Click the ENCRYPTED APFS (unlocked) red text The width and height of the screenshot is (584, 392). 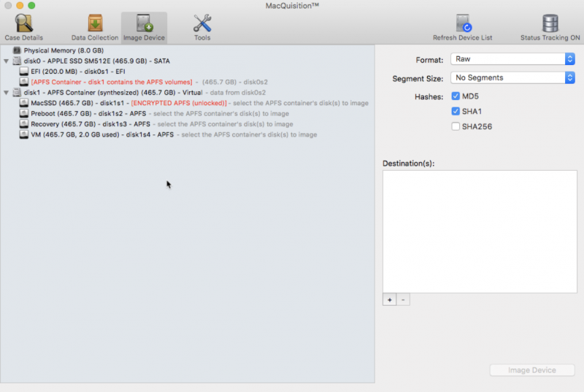coord(179,103)
